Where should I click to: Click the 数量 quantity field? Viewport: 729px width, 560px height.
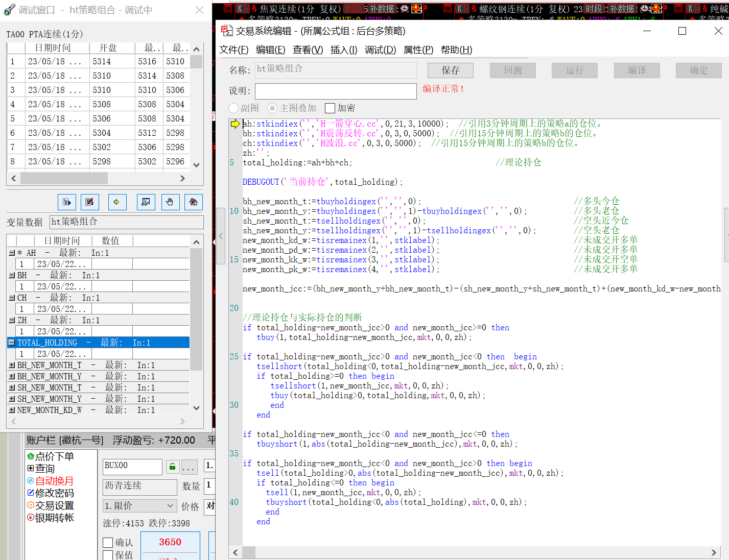pos(209,486)
